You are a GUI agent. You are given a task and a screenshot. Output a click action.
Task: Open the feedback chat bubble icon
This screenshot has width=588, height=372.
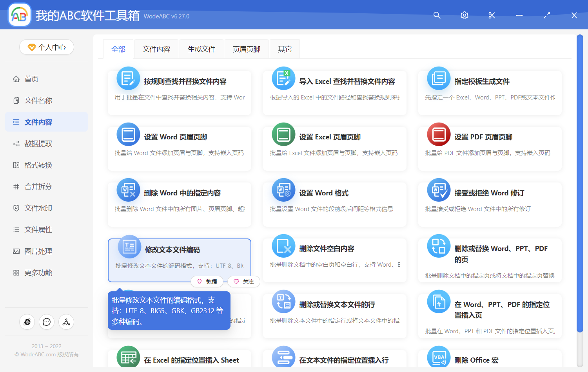[x=47, y=321]
